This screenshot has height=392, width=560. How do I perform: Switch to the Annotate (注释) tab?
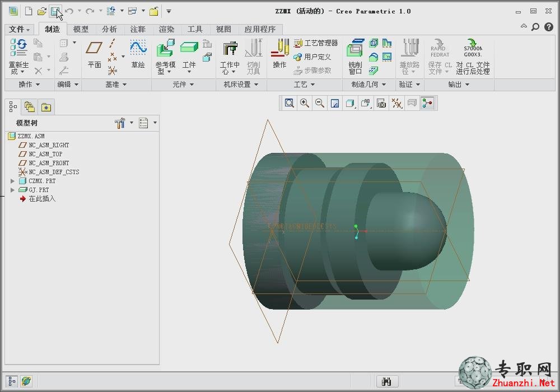coord(138,29)
